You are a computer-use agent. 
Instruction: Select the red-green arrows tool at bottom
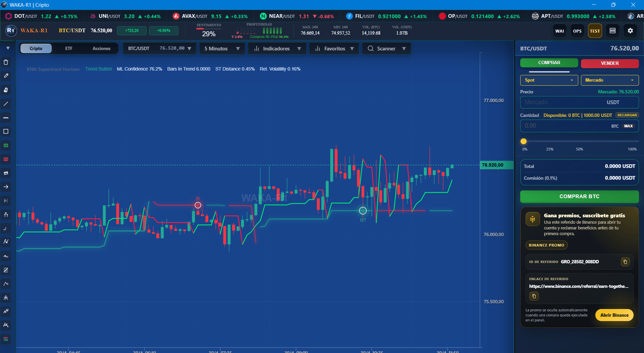(x=6, y=339)
